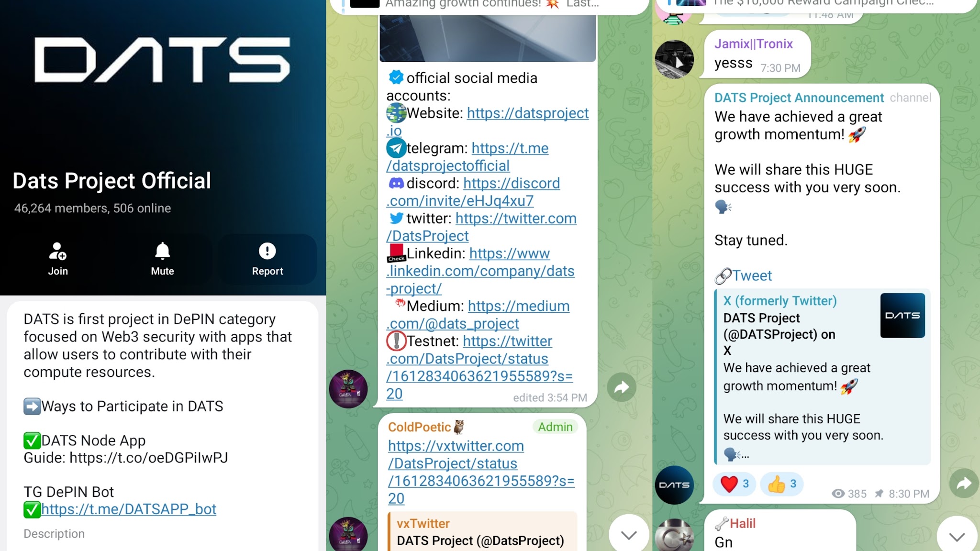Open ColdPoetic's avatar beside vxtwitter message

coord(348,534)
